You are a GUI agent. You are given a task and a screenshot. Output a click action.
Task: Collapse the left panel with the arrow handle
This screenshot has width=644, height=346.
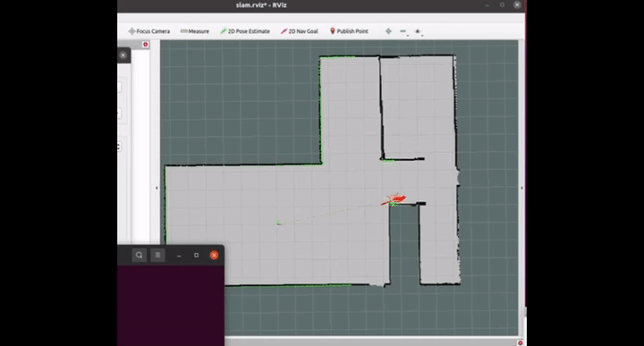tap(157, 188)
